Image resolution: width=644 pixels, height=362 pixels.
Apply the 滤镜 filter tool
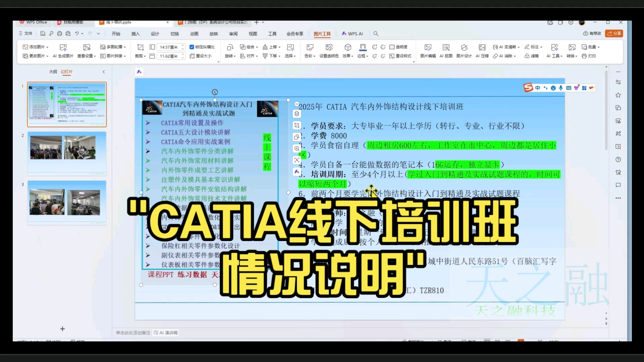531,56
